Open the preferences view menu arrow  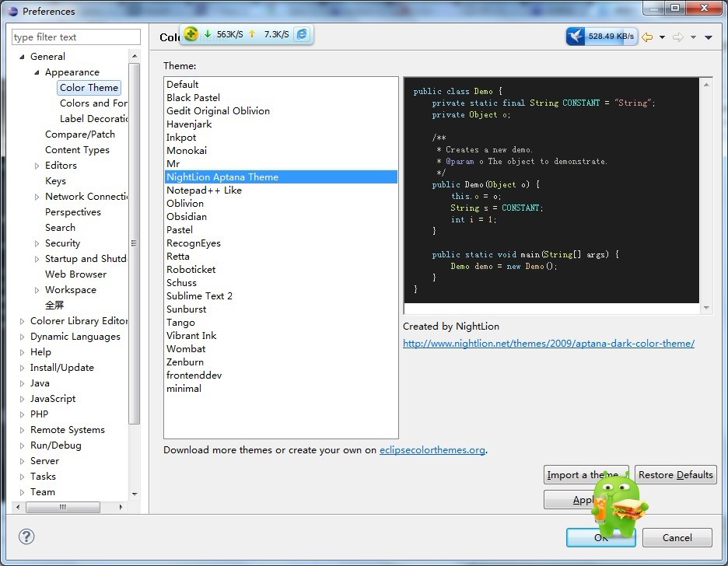[x=708, y=37]
